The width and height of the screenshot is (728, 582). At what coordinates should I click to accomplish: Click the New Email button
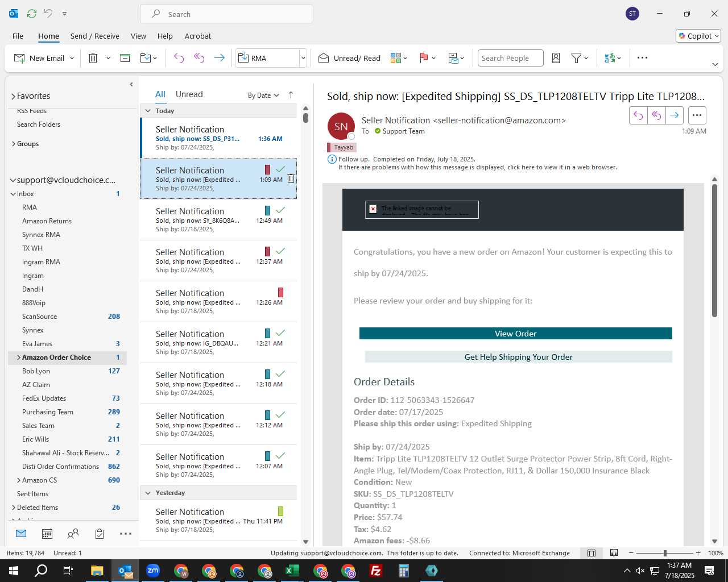pos(39,58)
